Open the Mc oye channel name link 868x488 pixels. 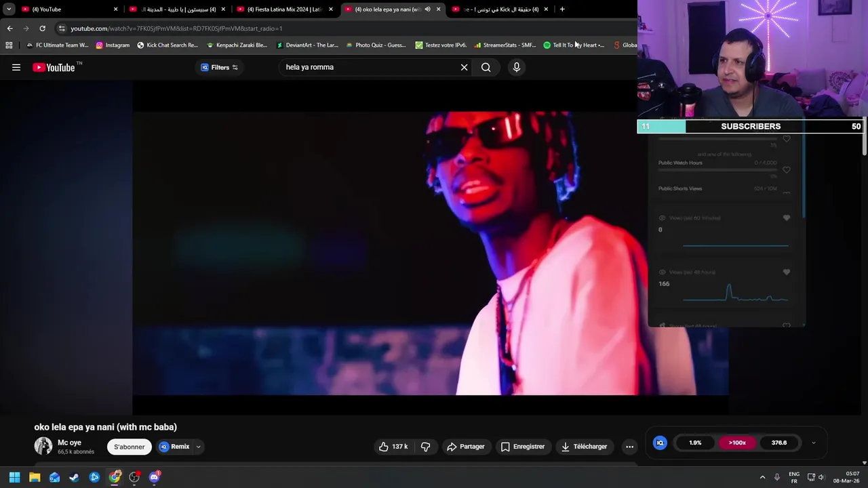tap(69, 443)
